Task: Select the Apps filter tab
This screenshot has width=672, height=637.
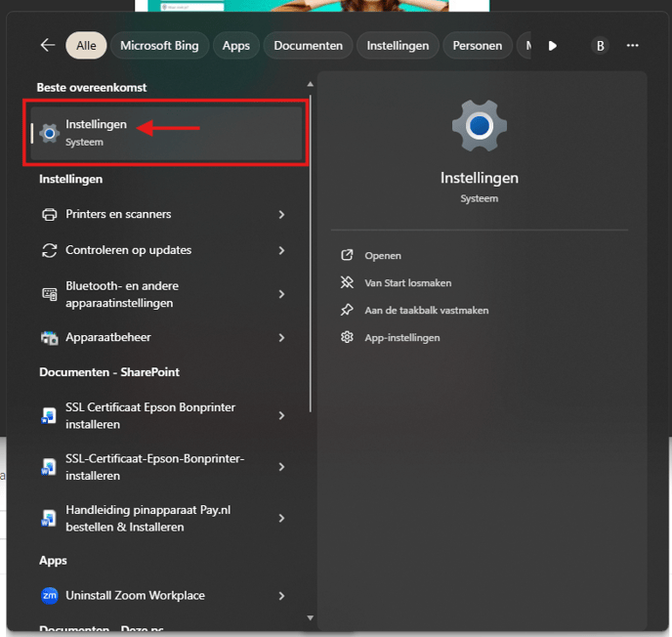Action: point(236,45)
